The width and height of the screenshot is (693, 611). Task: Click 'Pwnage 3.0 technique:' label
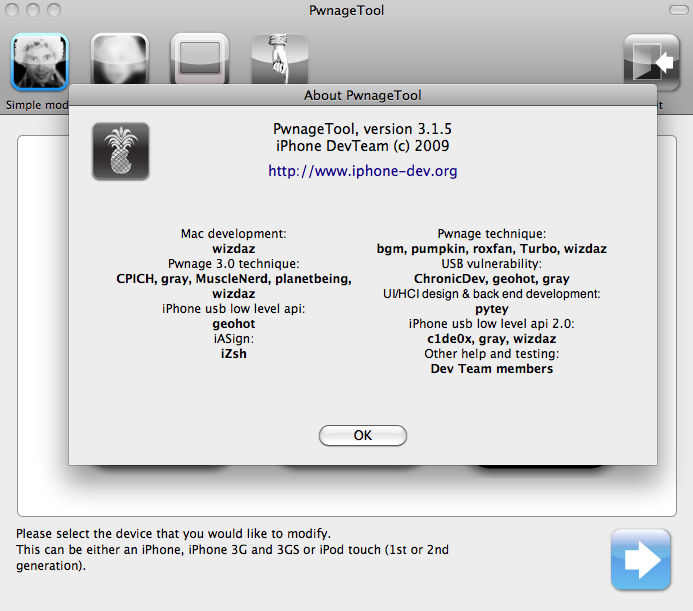pyautogui.click(x=233, y=263)
